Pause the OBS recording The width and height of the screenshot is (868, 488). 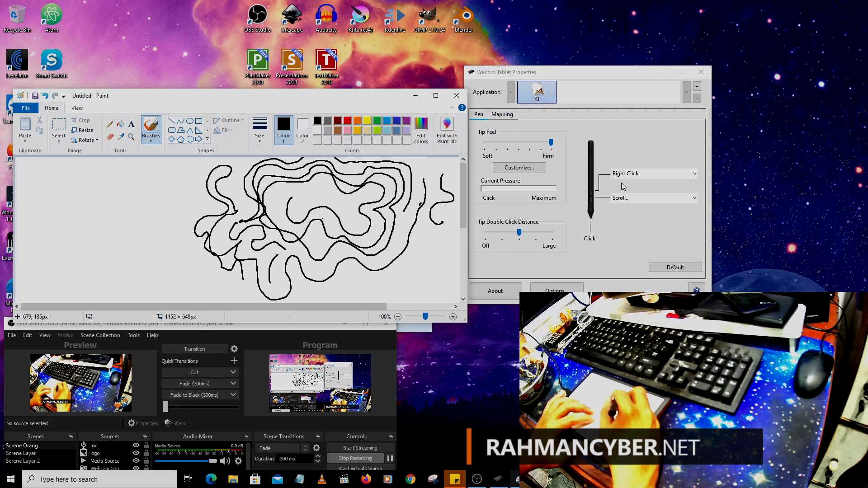390,458
